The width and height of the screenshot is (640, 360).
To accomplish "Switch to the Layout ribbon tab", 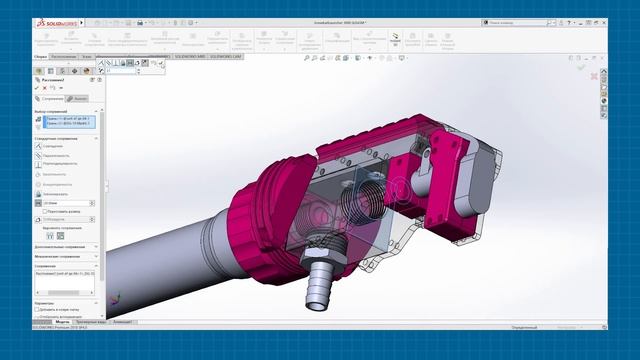I will (x=63, y=57).
